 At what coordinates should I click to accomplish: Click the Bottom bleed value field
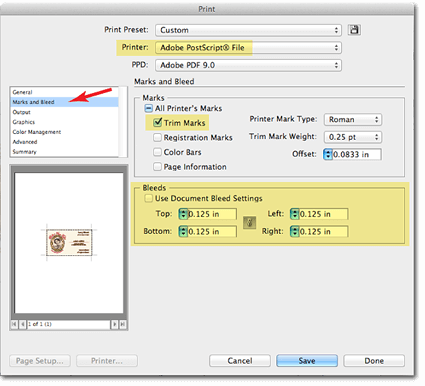212,231
